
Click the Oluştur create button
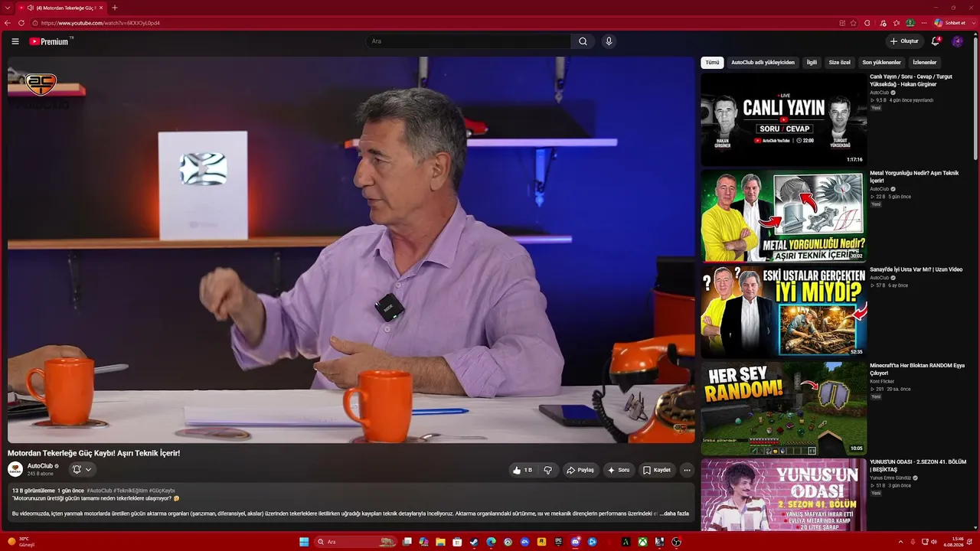pyautogui.click(x=903, y=41)
